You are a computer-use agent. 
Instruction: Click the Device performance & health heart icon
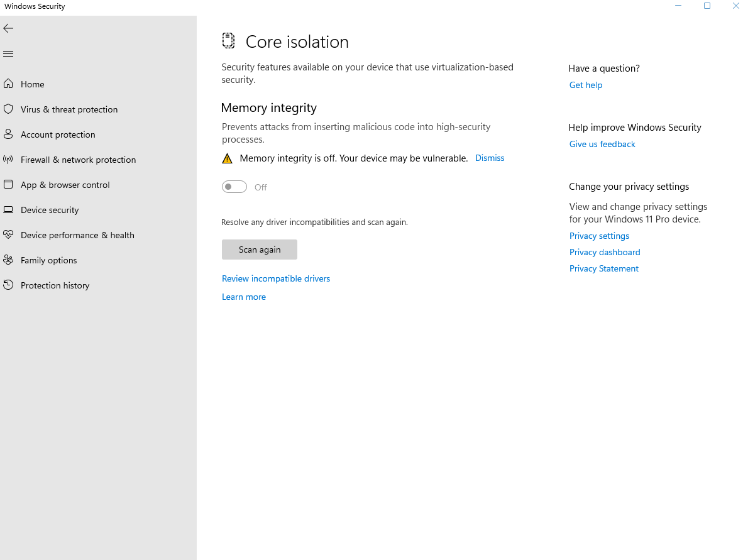8,235
